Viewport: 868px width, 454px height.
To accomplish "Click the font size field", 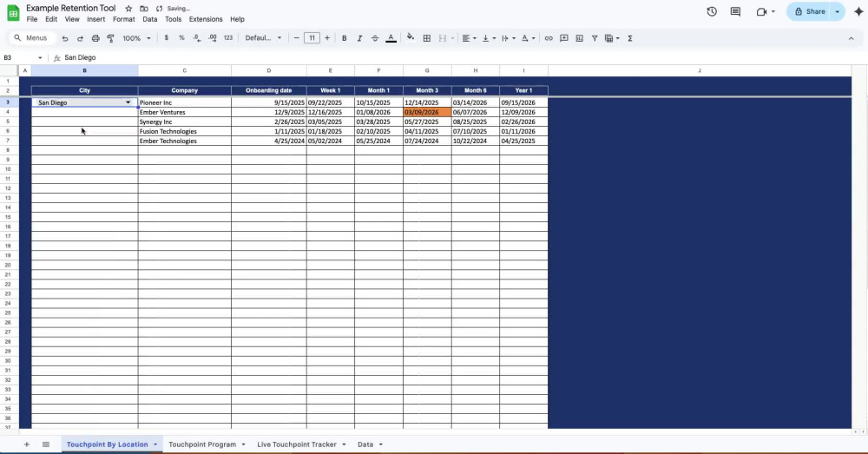I will pos(312,38).
